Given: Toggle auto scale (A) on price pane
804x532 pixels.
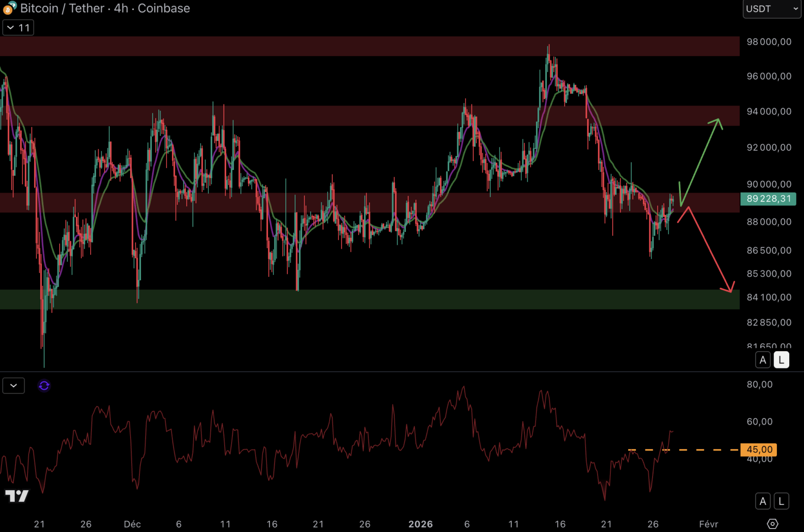Looking at the screenshot, I should (763, 360).
